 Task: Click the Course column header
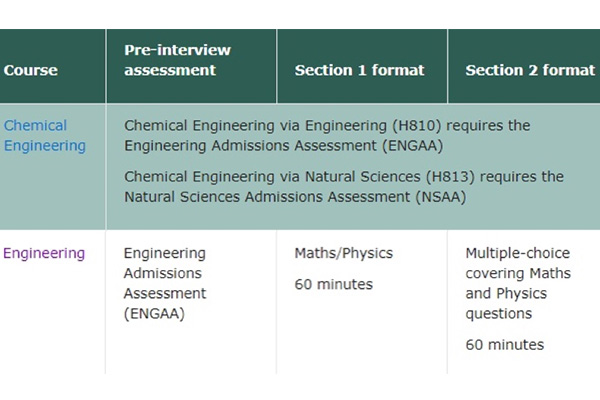point(31,70)
